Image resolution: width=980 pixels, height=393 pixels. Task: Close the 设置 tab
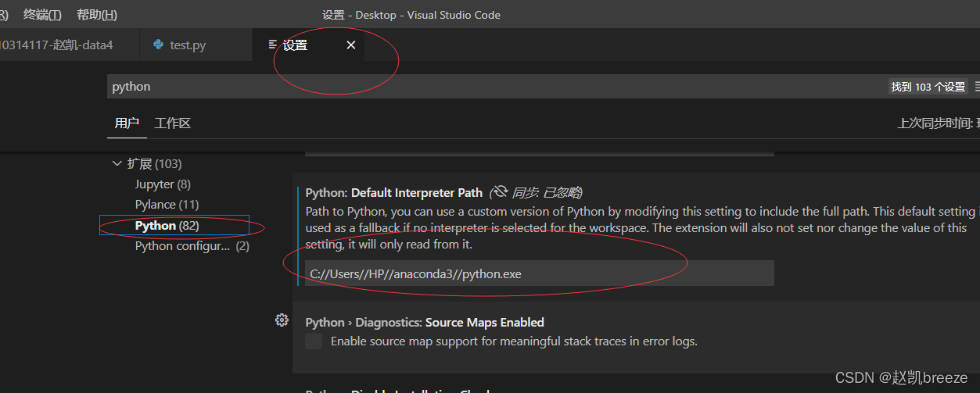351,45
